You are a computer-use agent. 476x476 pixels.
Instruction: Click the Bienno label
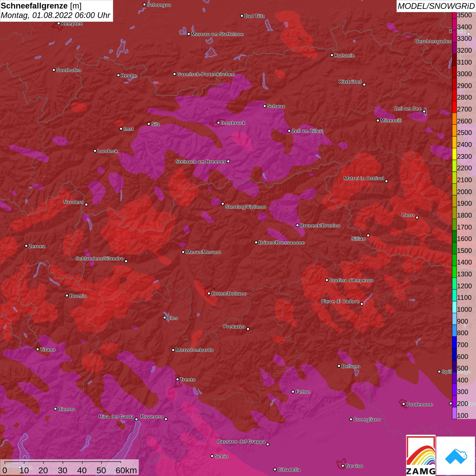tap(67, 409)
